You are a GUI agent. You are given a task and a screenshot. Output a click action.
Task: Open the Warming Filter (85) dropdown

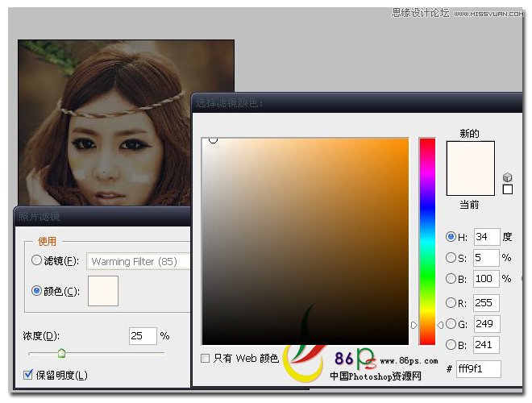coord(139,261)
